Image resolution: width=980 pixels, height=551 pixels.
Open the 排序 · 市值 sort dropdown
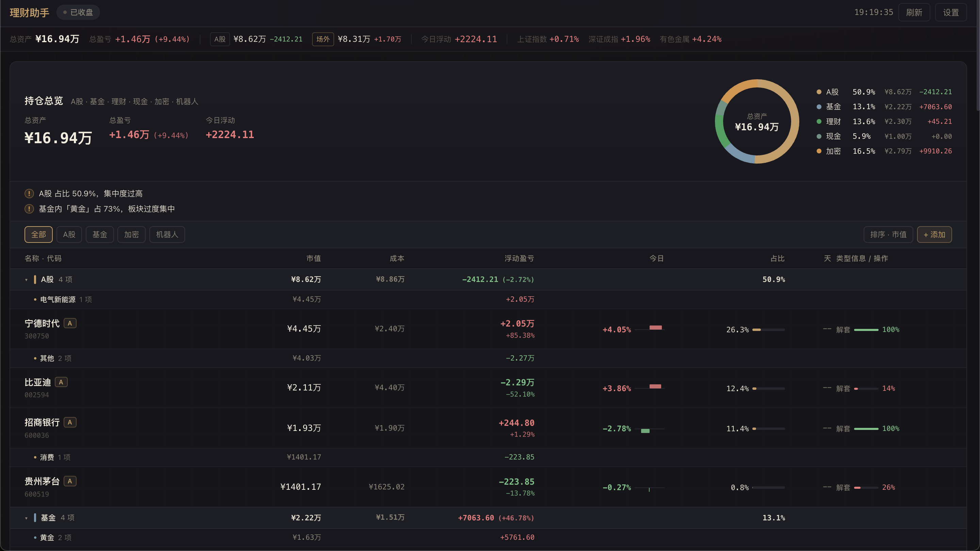click(888, 235)
